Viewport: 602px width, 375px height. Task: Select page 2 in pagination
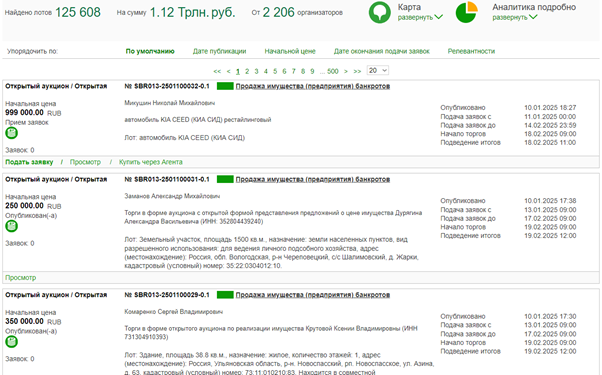pyautogui.click(x=247, y=71)
